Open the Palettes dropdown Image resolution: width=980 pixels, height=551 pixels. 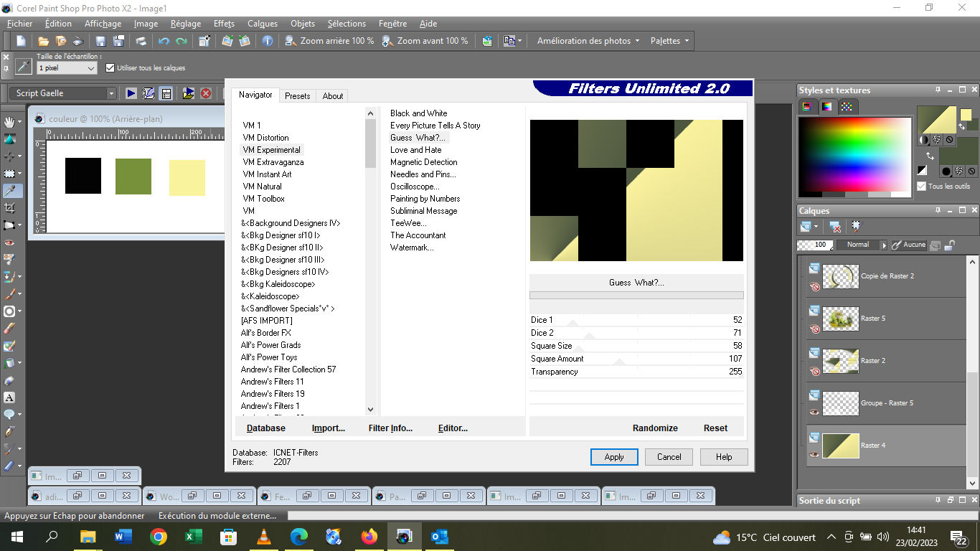669,41
